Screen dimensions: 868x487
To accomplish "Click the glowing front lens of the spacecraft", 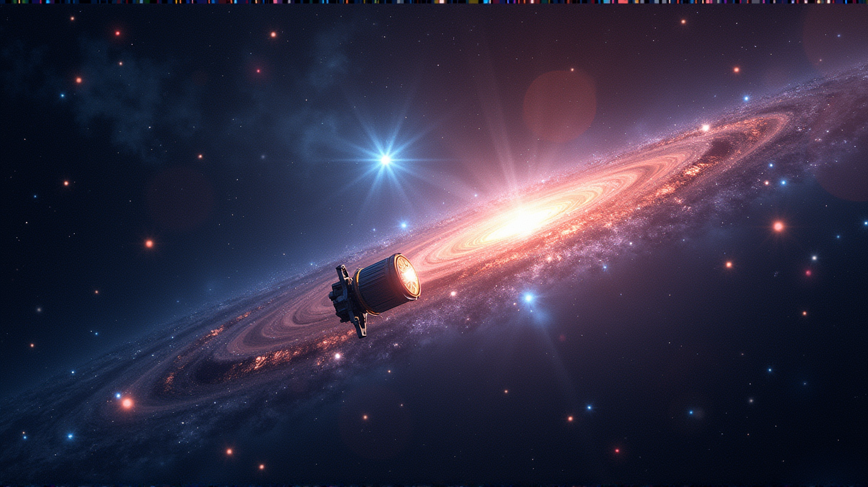I will pyautogui.click(x=408, y=277).
